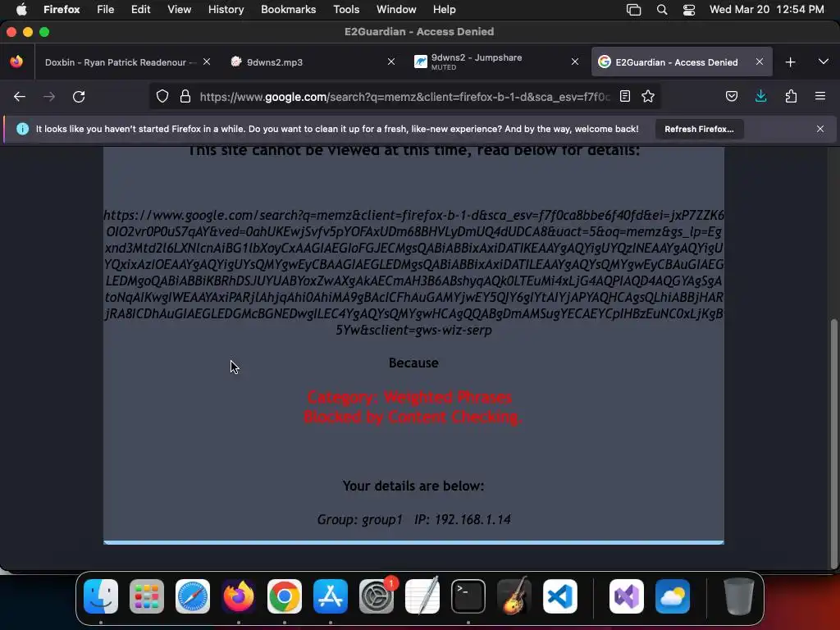
Task: Open the Apple menu
Action: [x=21, y=10]
